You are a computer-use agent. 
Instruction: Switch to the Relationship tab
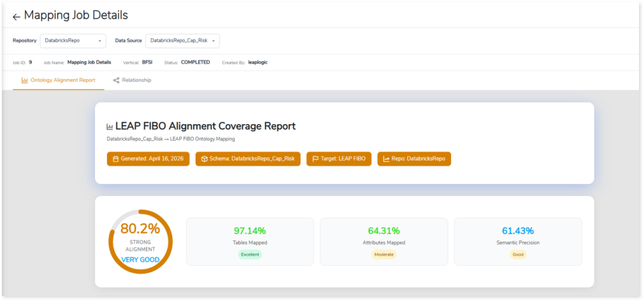click(x=132, y=81)
